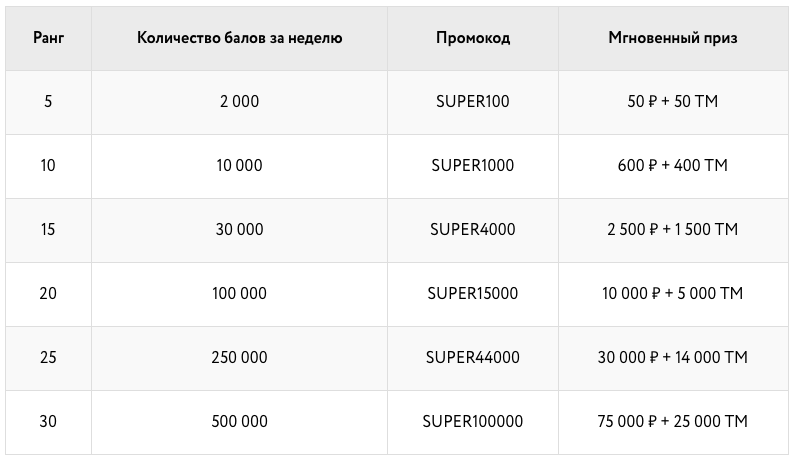
Task: Click the 10 000 ₽ + 5 000 TM prize
Action: (673, 293)
